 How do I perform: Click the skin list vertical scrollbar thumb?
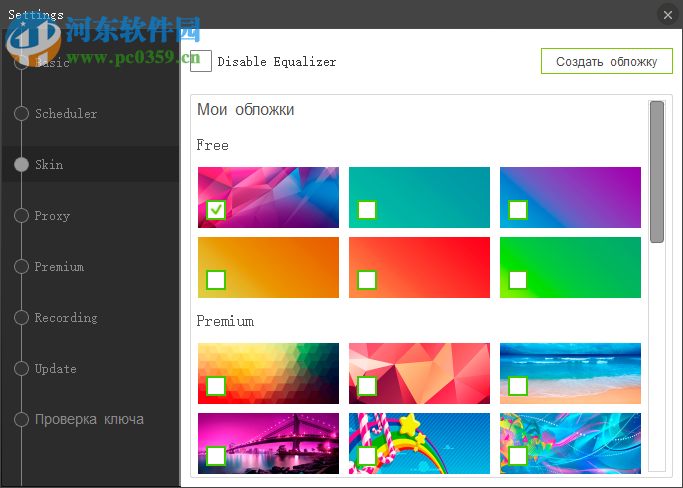click(x=657, y=172)
